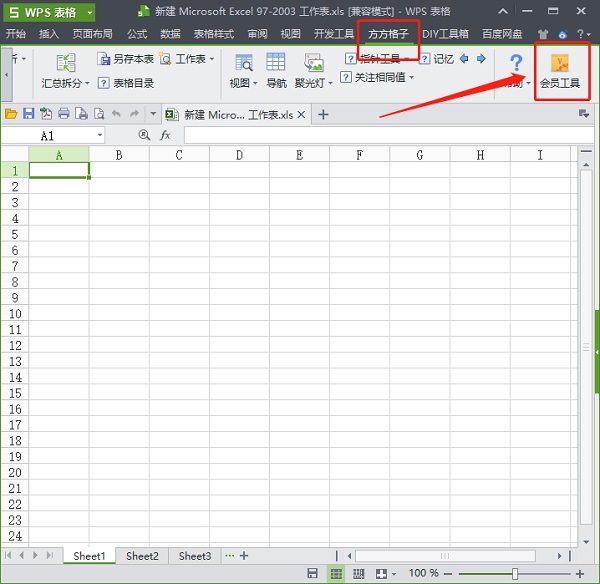The image size is (600, 584).
Task: Click the zoom slider handle
Action: (x=515, y=573)
